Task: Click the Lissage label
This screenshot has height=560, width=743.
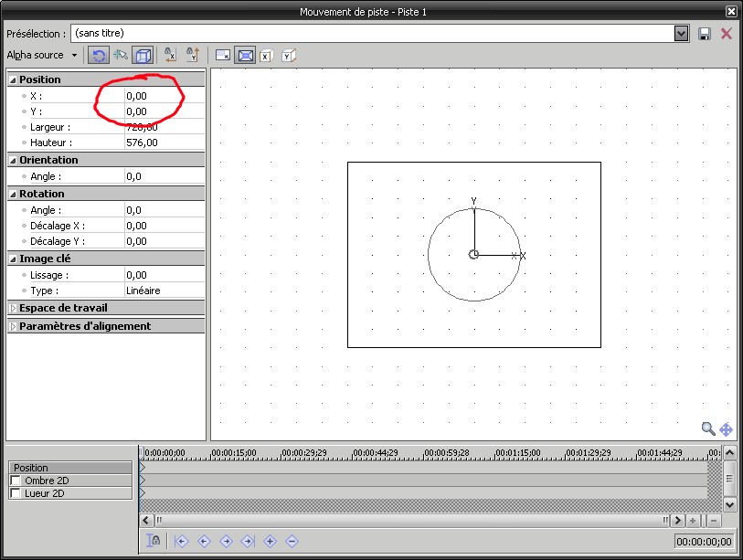Action: pos(49,275)
